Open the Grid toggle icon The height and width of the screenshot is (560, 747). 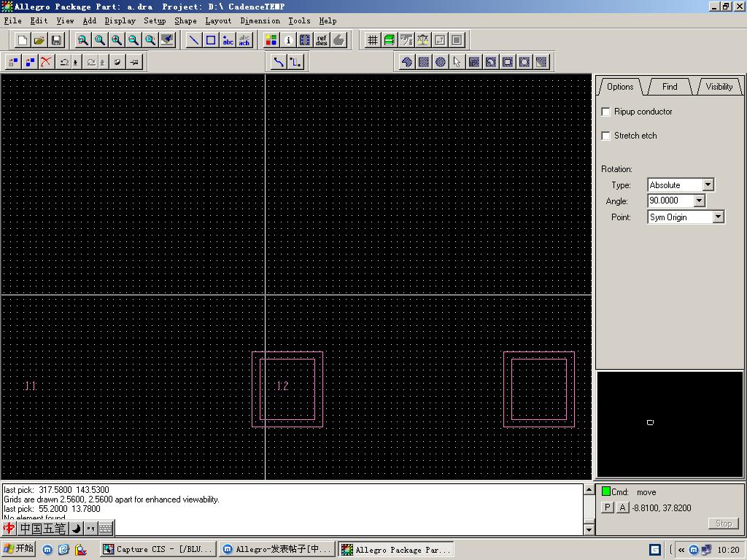pos(373,40)
